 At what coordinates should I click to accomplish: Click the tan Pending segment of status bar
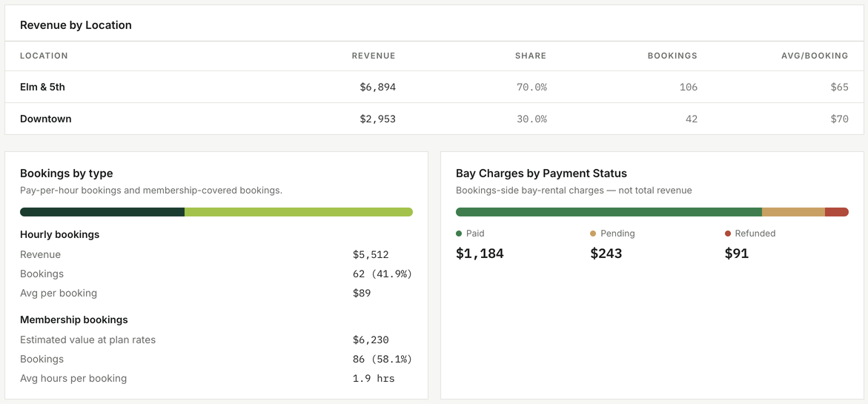pos(793,212)
